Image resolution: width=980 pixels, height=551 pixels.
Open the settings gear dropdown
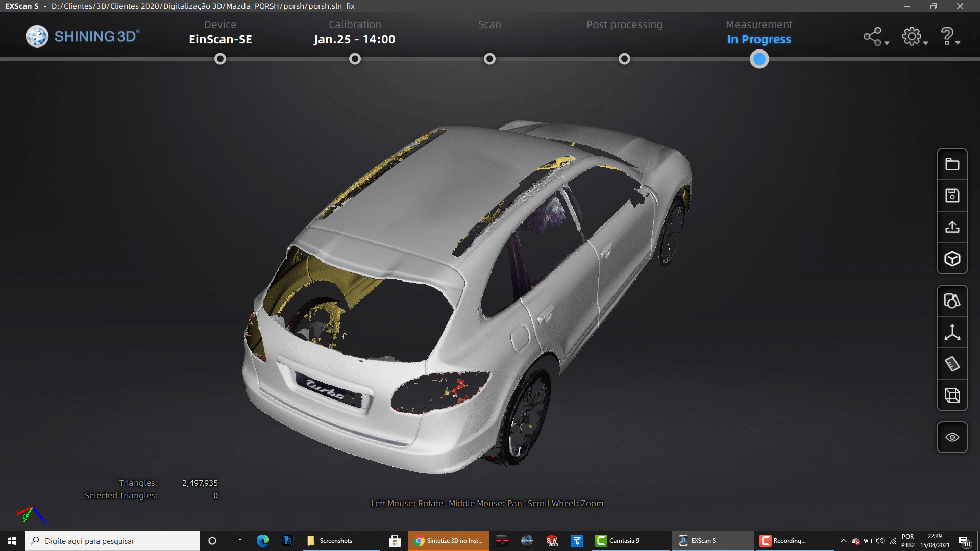(914, 37)
